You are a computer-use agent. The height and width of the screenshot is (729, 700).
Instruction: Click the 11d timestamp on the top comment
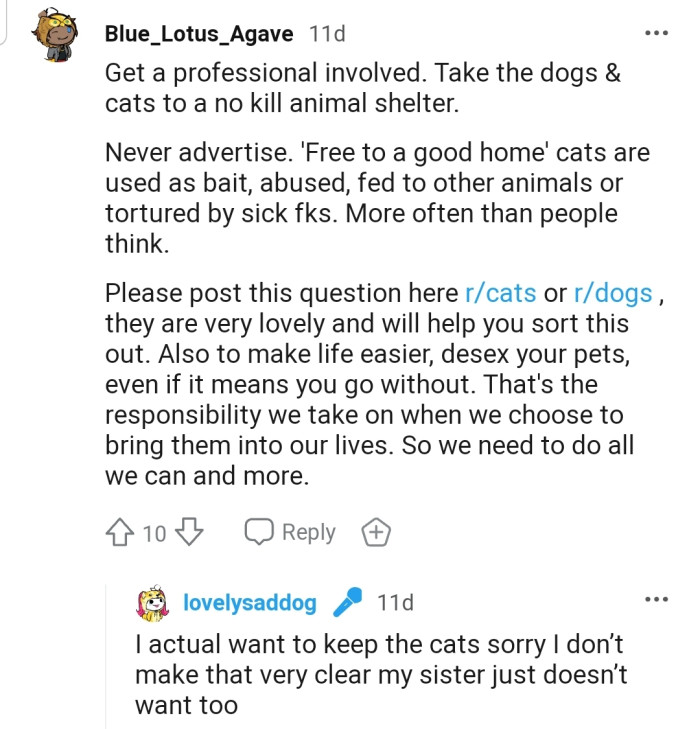(x=328, y=34)
